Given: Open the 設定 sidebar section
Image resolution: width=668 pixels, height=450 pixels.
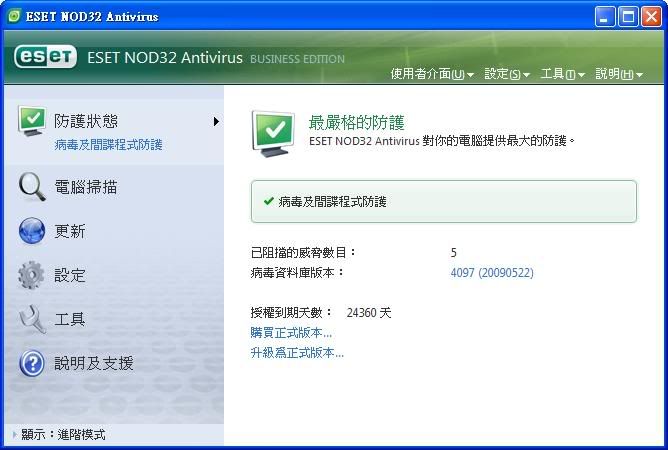Looking at the screenshot, I should (x=70, y=275).
